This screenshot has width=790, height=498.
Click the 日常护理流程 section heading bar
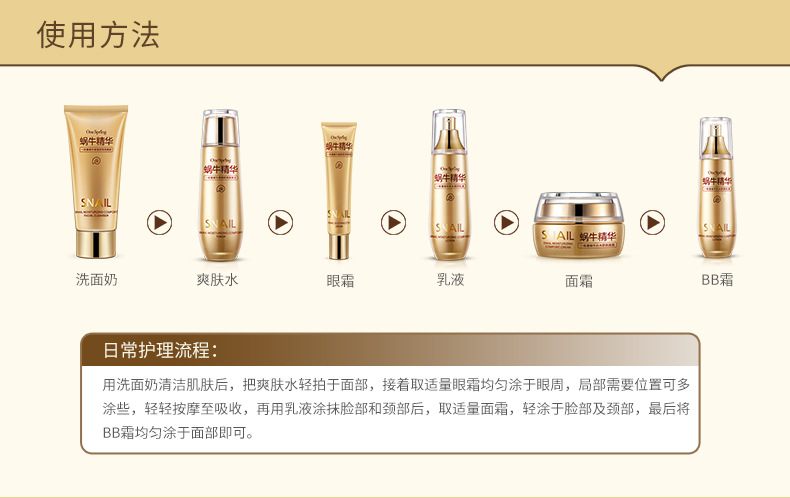click(390, 350)
